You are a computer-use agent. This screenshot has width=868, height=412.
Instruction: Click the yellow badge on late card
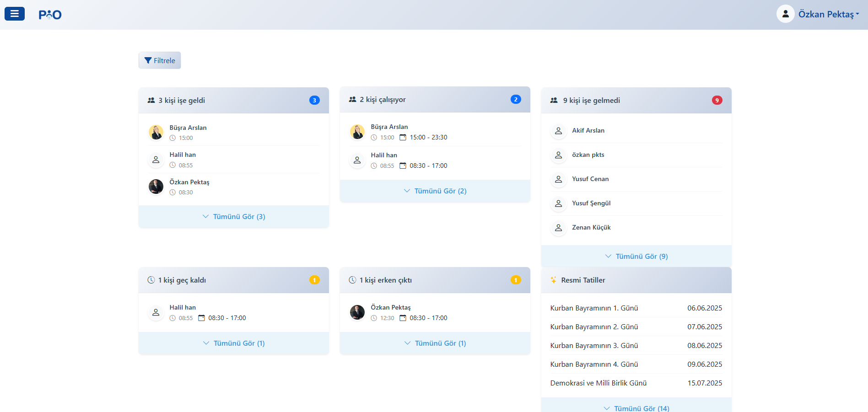pos(314,280)
